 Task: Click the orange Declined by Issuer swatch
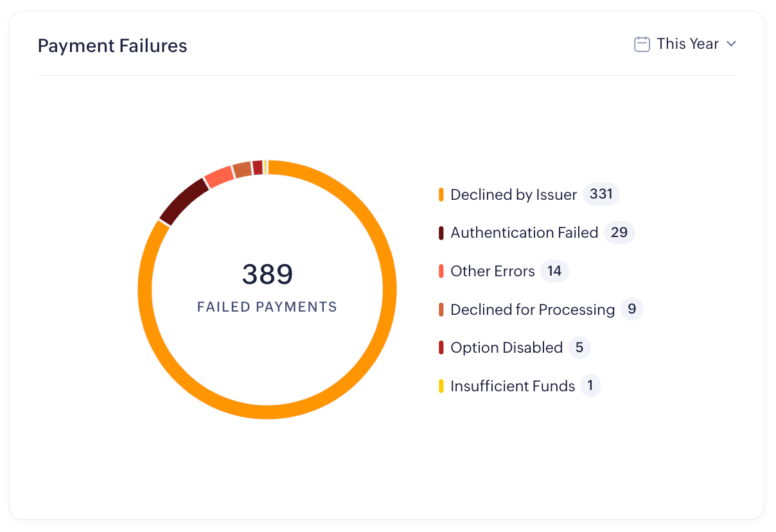(x=441, y=195)
